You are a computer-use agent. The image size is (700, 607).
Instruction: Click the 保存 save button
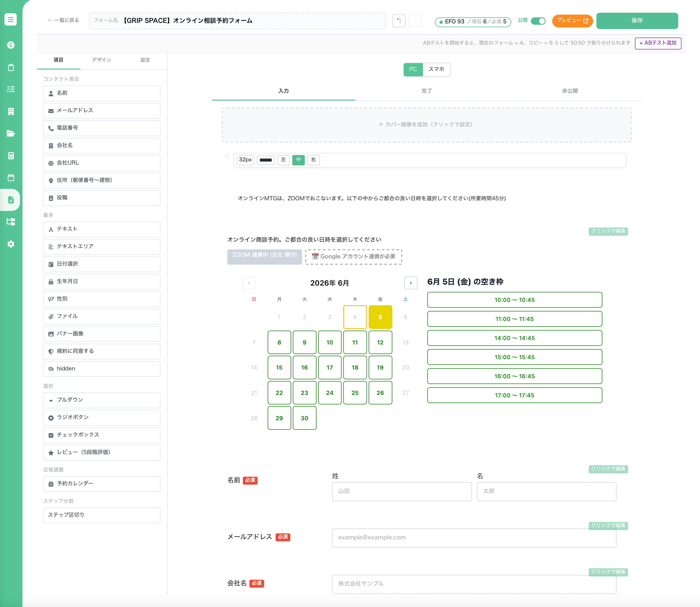pyautogui.click(x=637, y=21)
